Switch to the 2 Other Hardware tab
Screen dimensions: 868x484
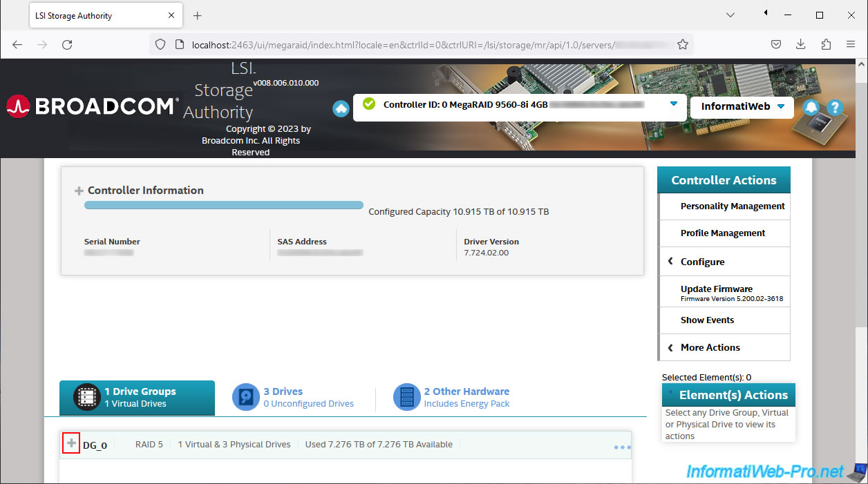(451, 398)
